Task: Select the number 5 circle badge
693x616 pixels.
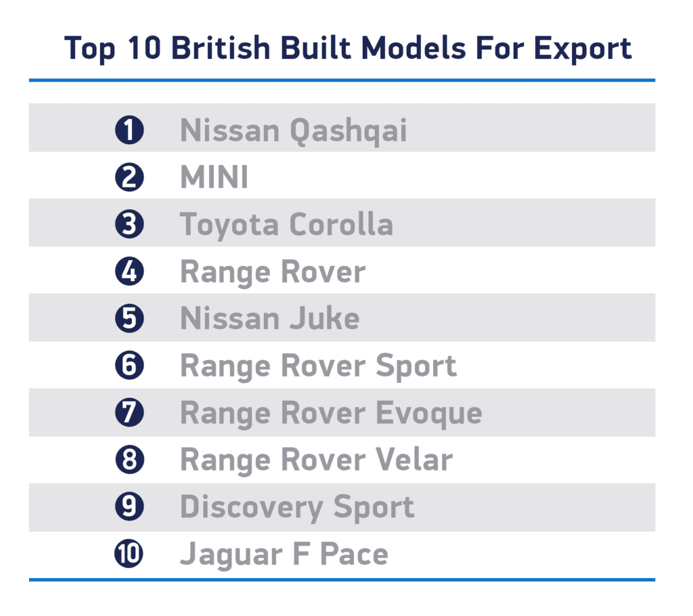Action: (x=129, y=319)
